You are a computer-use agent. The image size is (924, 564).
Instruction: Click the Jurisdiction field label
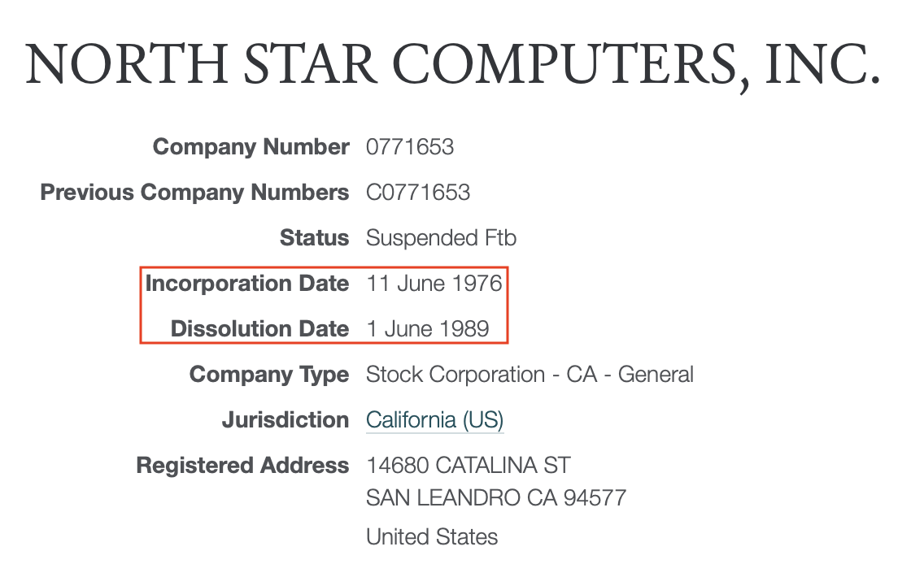(x=285, y=420)
